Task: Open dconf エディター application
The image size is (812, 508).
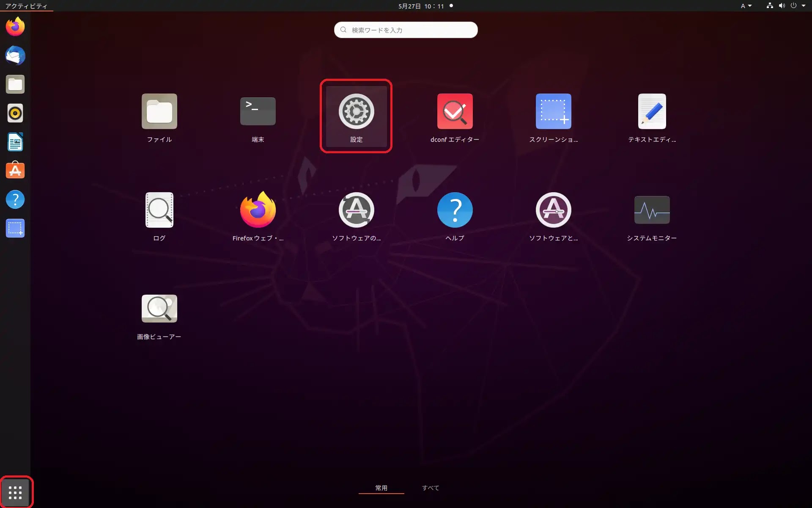Action: tap(455, 112)
